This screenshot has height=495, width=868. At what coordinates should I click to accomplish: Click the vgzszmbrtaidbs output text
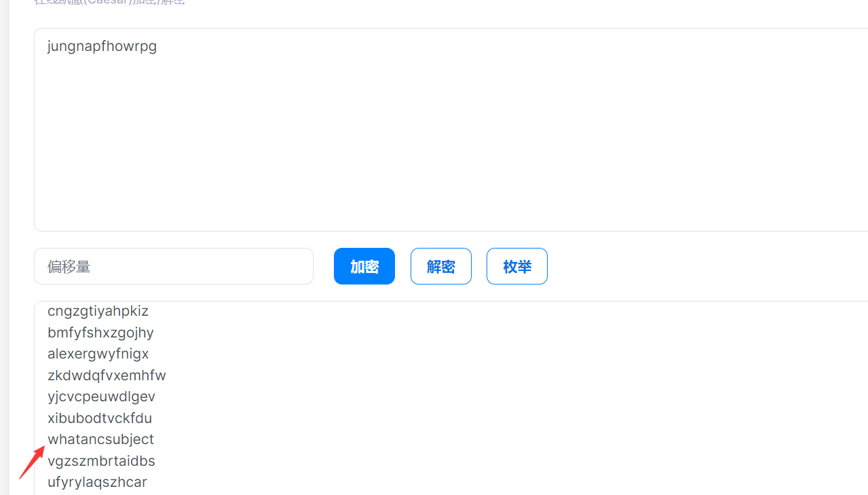pos(101,461)
